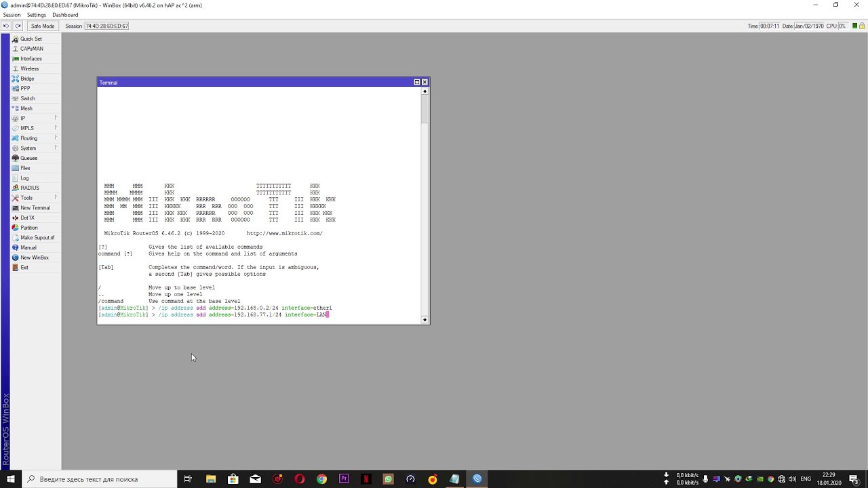
Task: Click the Date value Jan/02/1970
Action: pos(808,26)
